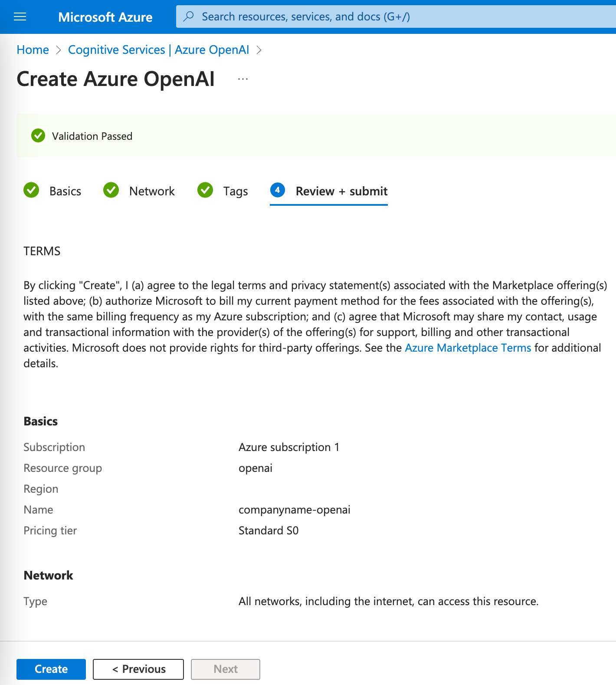Click the Subscription field label
Image resolution: width=616 pixels, height=685 pixels.
click(54, 447)
